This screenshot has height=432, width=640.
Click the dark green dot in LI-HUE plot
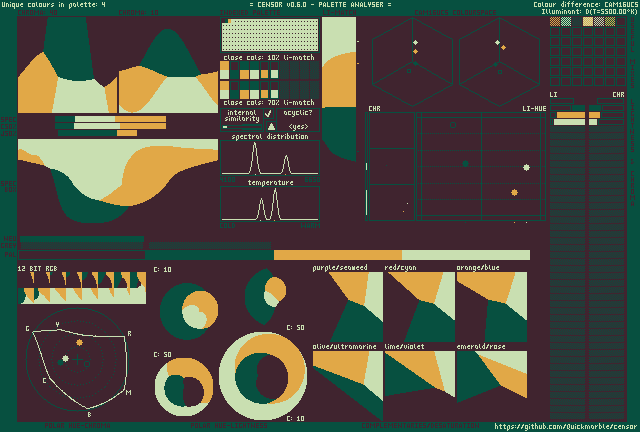pos(465,163)
